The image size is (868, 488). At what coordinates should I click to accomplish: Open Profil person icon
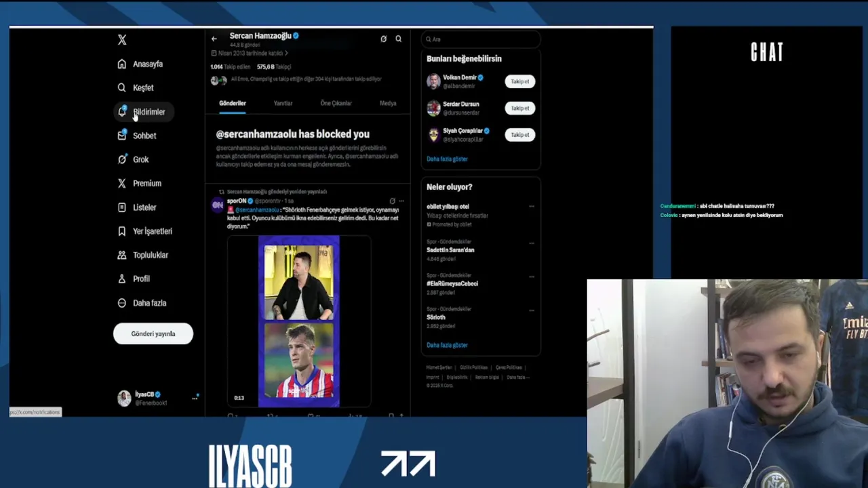[x=121, y=279]
